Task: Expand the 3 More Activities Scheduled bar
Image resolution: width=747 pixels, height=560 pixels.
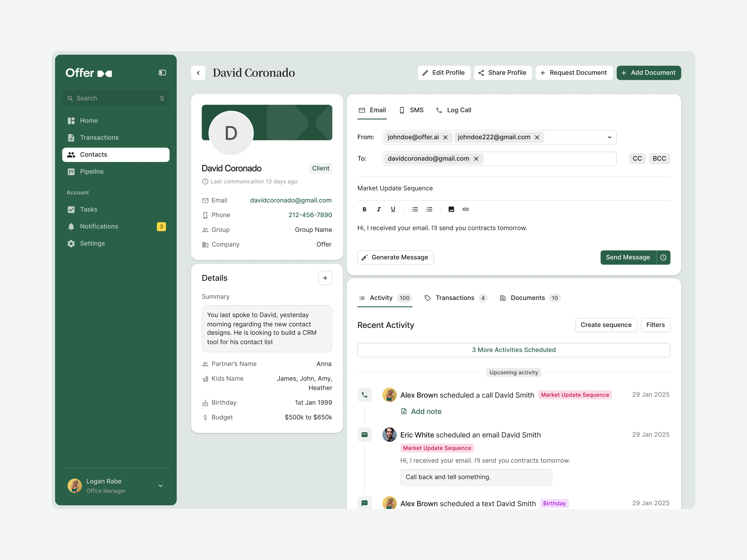Action: click(x=514, y=350)
